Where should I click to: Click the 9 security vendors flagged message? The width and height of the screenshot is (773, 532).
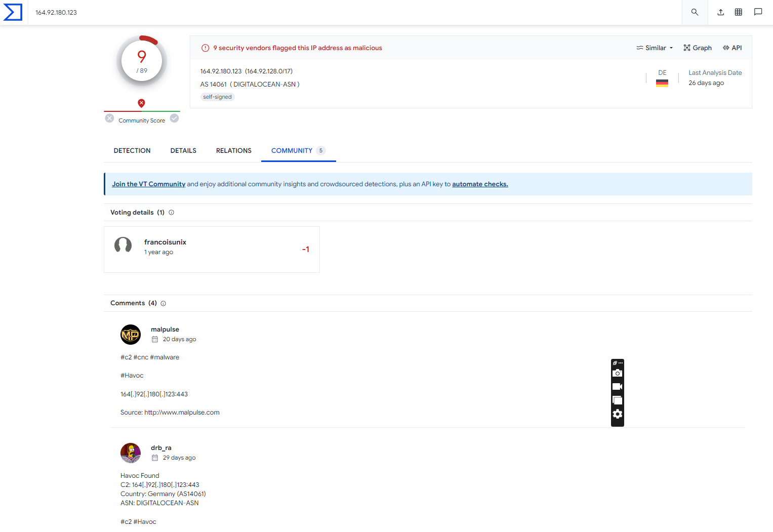298,48
